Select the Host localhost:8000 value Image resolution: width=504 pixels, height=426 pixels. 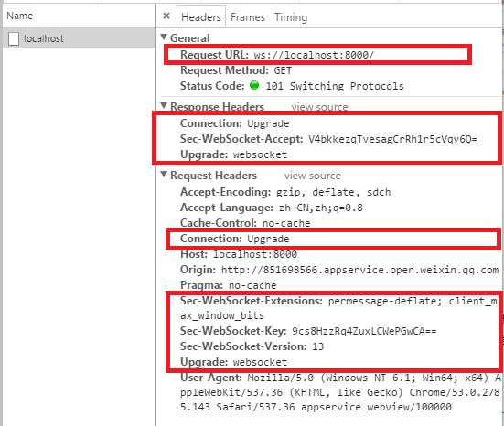255,254
